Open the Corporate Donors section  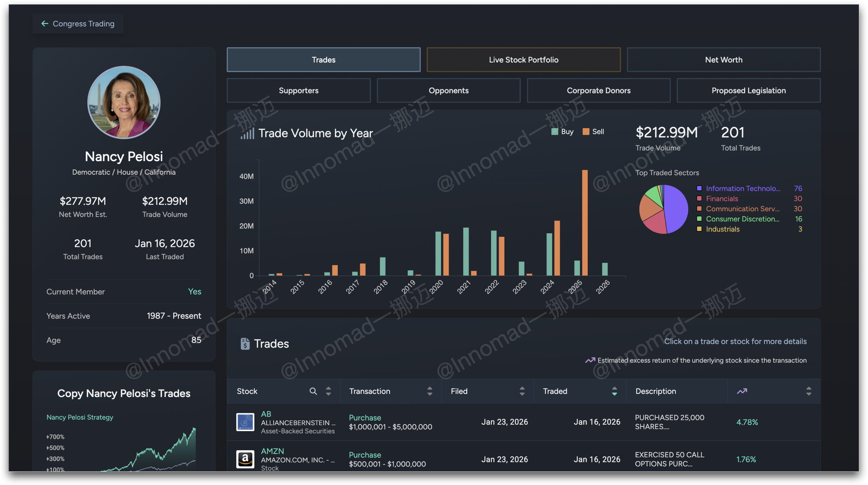click(x=598, y=90)
